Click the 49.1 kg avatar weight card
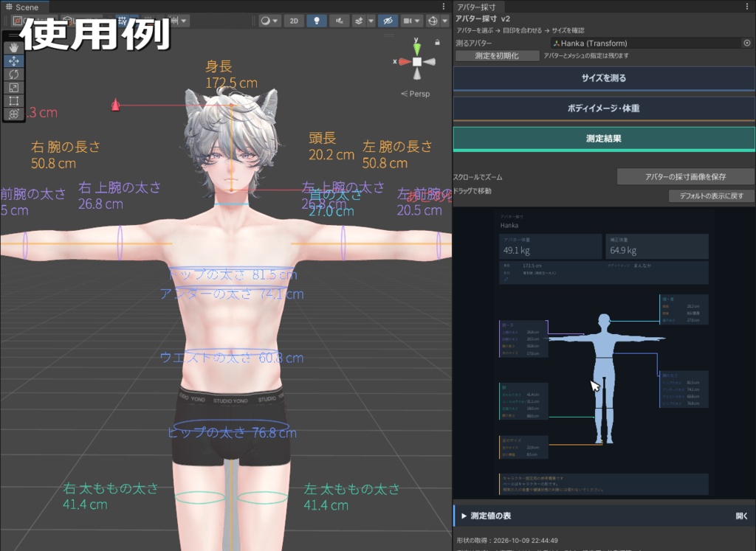 point(550,246)
